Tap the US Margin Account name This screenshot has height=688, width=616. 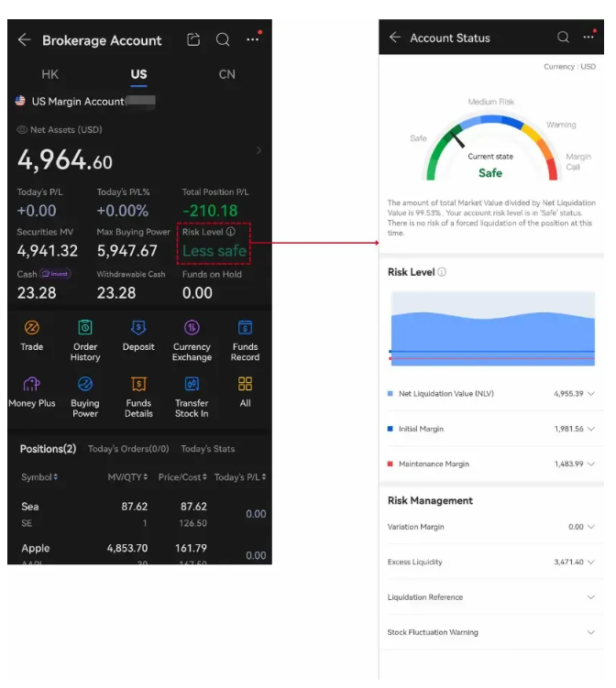click(78, 102)
